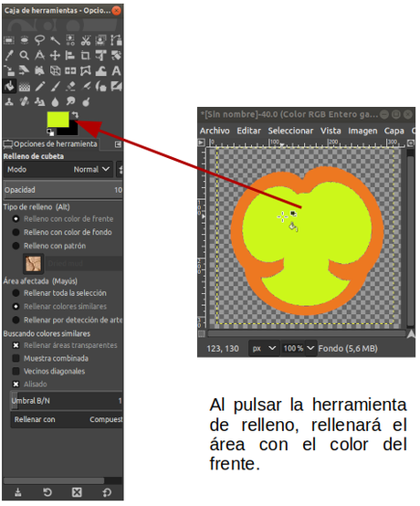Select the Airbrush tool

(86, 86)
